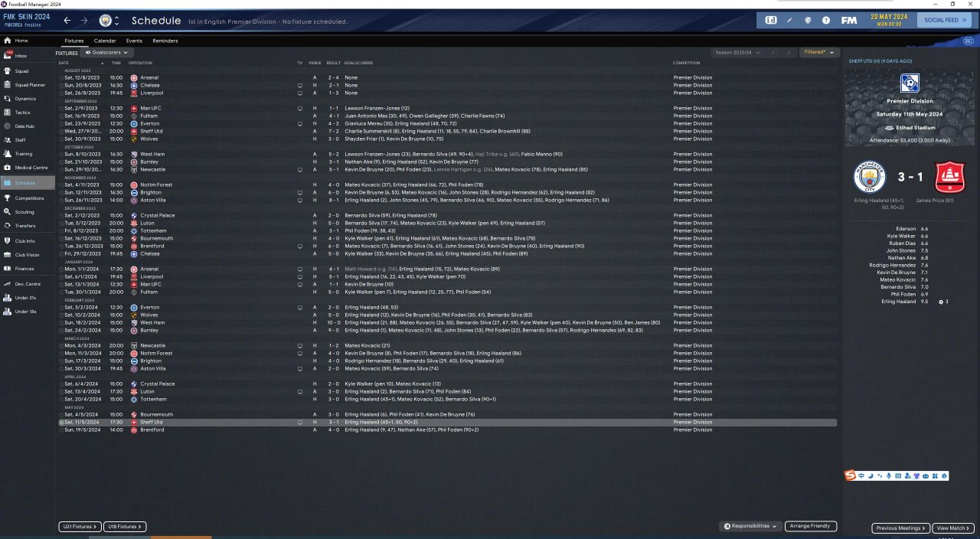Click the U18 Fixtures button
This screenshot has height=539, width=980.
pos(124,527)
